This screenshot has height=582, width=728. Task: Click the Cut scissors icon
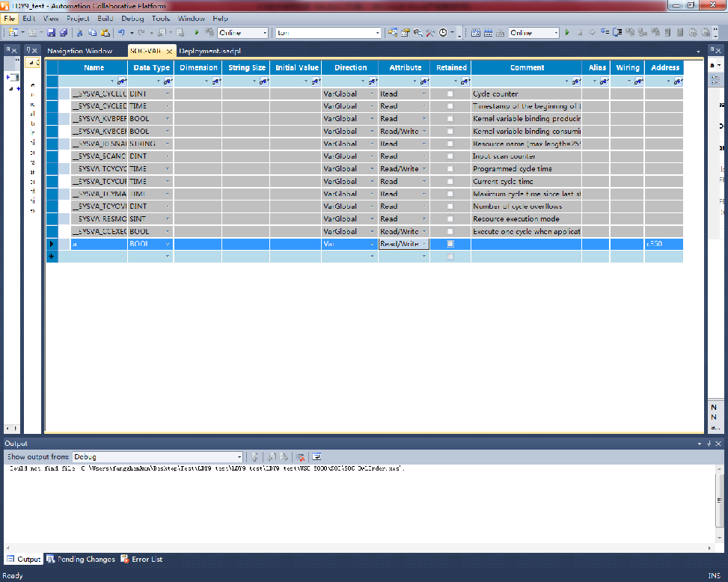pos(80,33)
